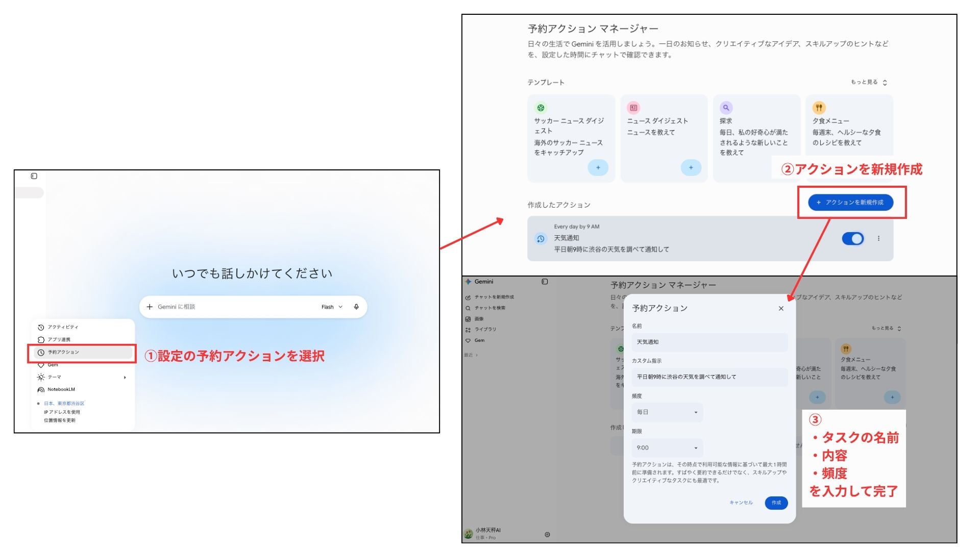980x551 pixels.
Task: Click the orange 夕食メニュー fork icon in the top panel
Action: tap(819, 108)
